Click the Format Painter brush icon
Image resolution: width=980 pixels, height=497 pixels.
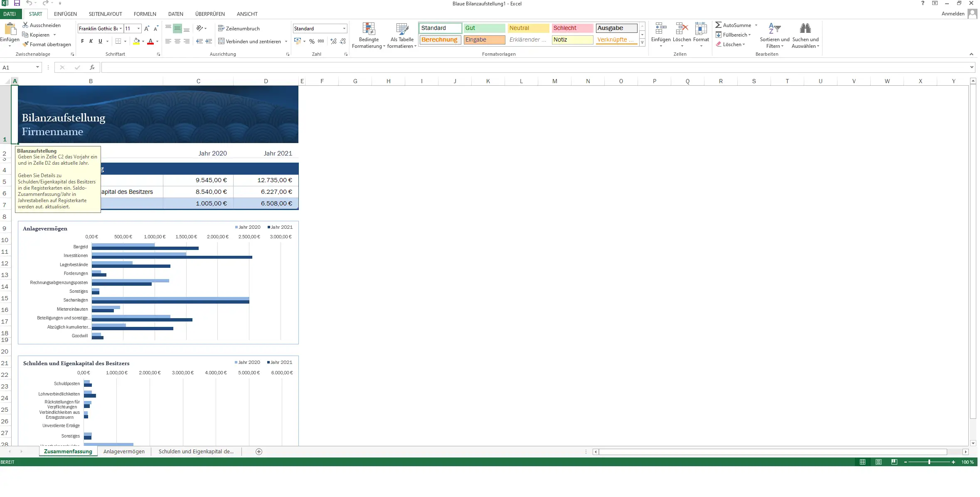coord(25,44)
